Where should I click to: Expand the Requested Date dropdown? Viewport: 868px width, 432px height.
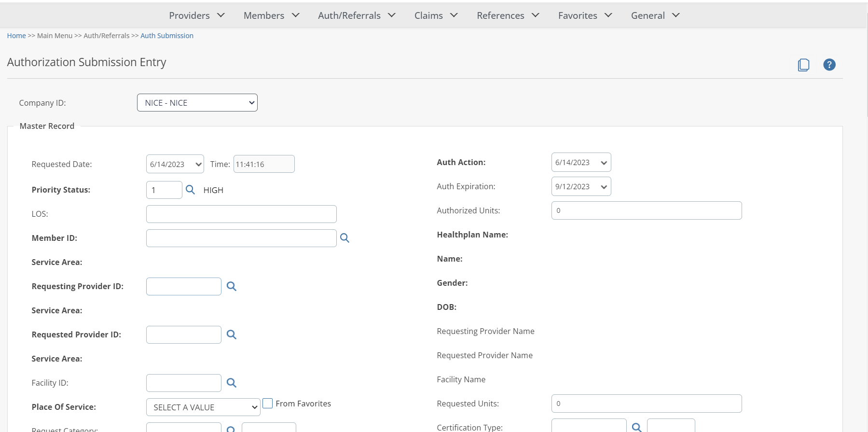click(x=175, y=164)
